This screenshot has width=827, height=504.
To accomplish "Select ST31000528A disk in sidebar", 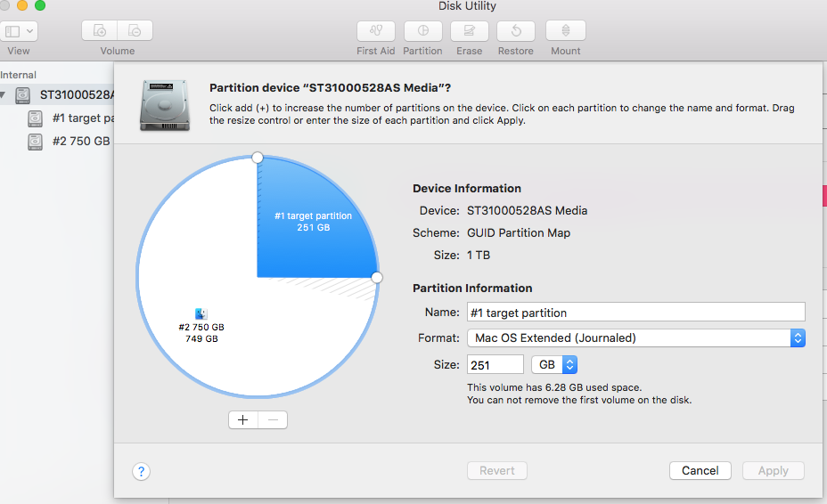I will (57, 95).
